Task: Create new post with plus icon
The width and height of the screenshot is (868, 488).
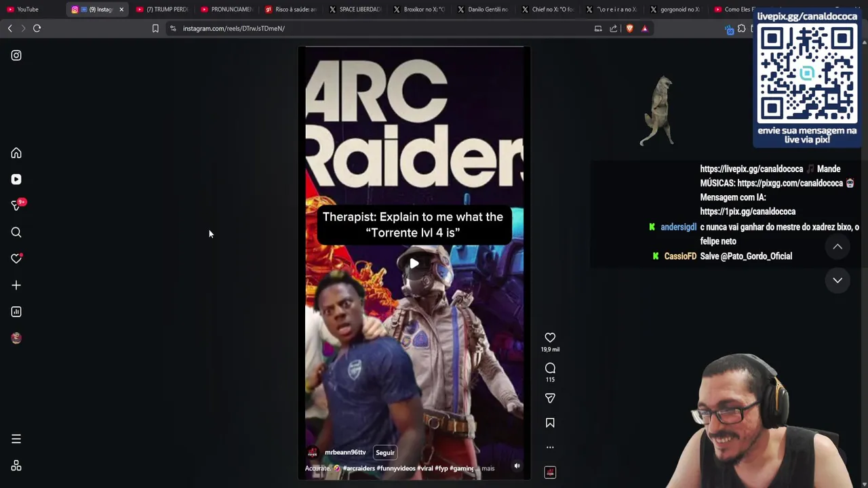Action: point(16,285)
